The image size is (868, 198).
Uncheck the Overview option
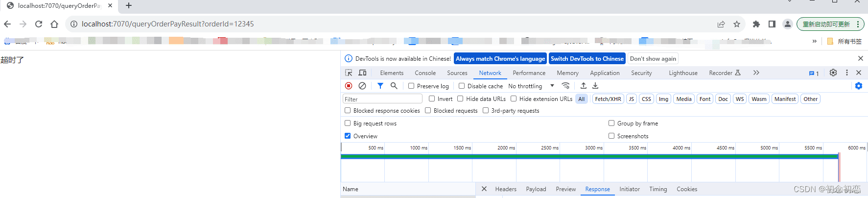[348, 136]
